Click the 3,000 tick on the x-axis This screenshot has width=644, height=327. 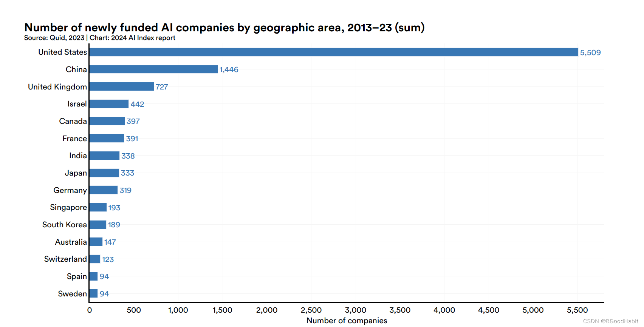[x=356, y=310]
